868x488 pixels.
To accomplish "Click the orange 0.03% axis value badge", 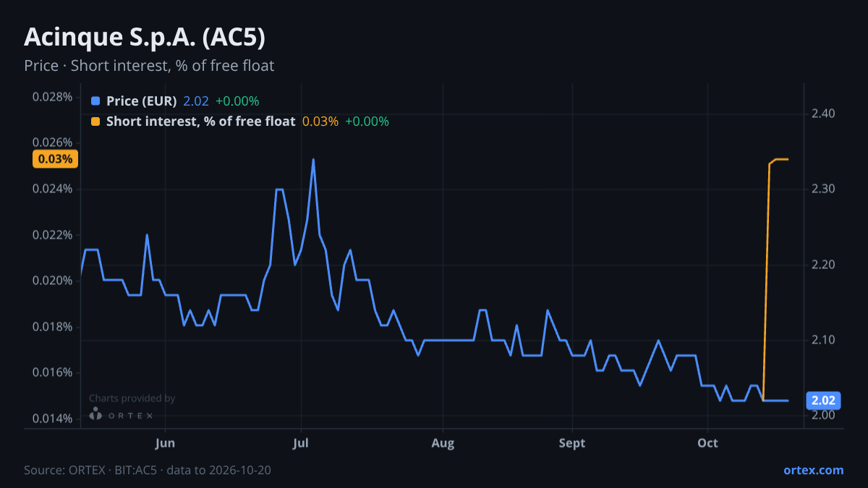I will pos(55,159).
